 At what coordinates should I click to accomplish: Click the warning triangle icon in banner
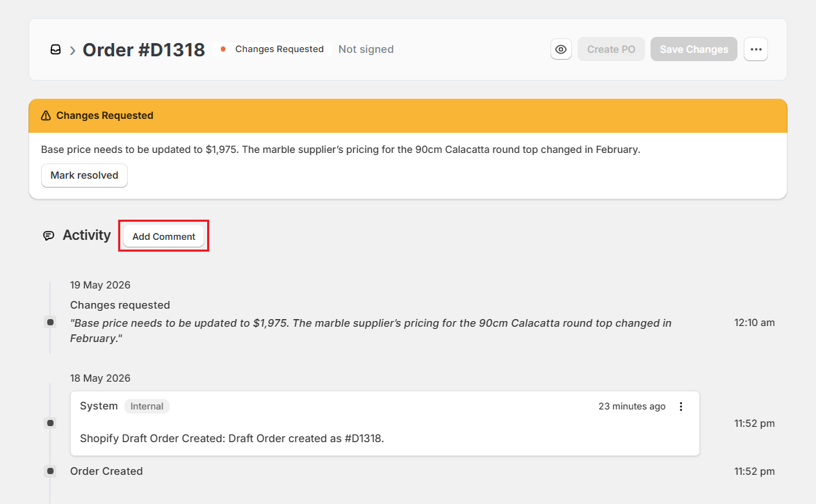click(x=46, y=115)
